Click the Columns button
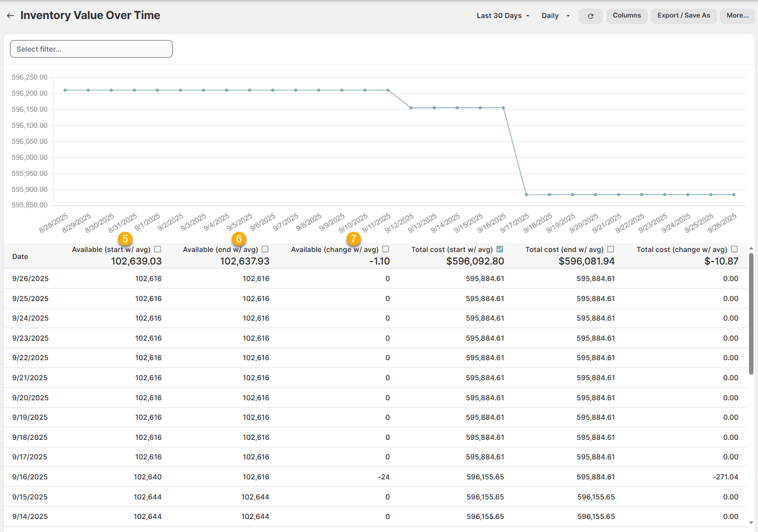758x532 pixels. (627, 16)
